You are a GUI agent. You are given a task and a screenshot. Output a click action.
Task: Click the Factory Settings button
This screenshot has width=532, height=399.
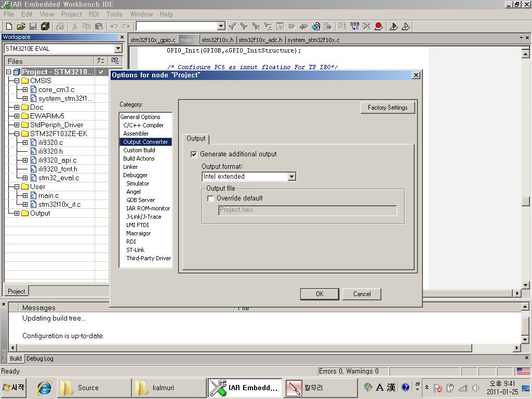pyautogui.click(x=388, y=108)
